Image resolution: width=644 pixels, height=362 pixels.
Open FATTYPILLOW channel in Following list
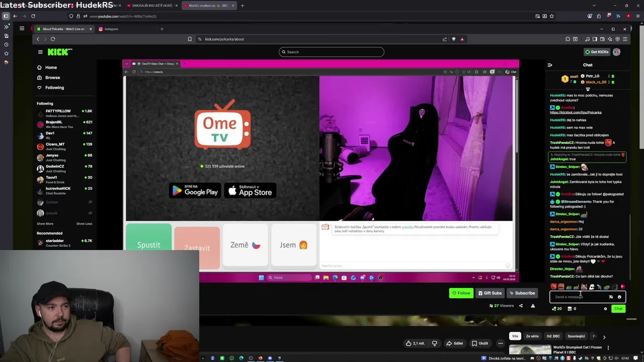[x=64, y=113]
